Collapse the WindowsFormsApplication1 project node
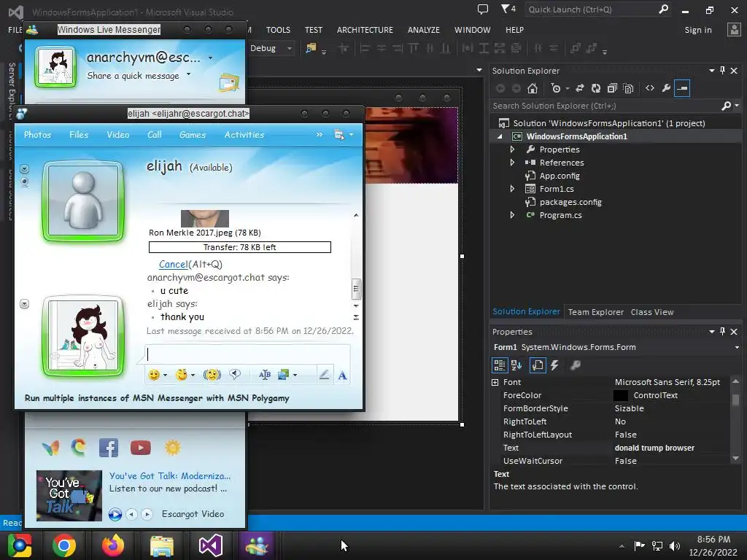 tap(500, 136)
